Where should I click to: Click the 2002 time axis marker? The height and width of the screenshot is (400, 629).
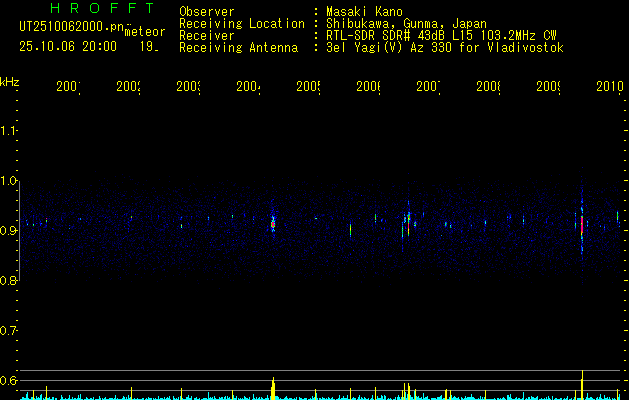128,87
